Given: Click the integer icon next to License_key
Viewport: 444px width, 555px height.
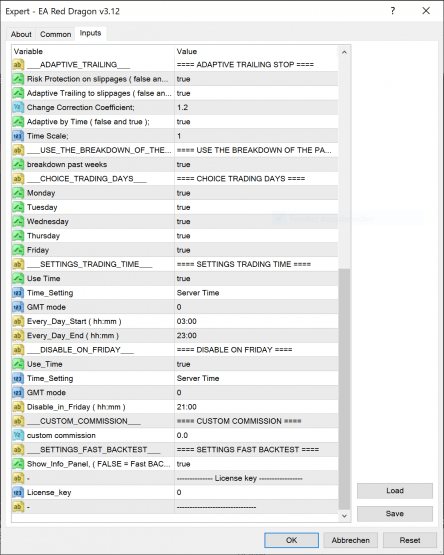Looking at the screenshot, I should [x=18, y=492].
